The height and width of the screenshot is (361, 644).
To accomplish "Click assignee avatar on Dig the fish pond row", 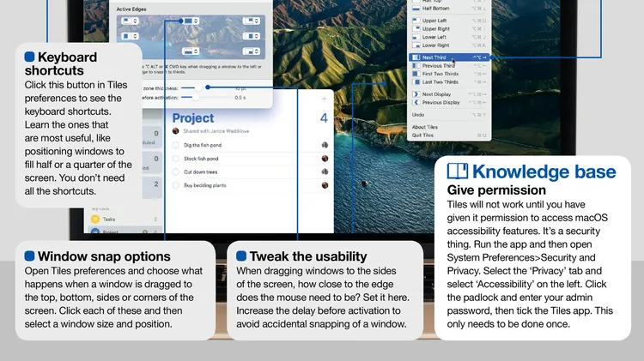I will coord(325,145).
